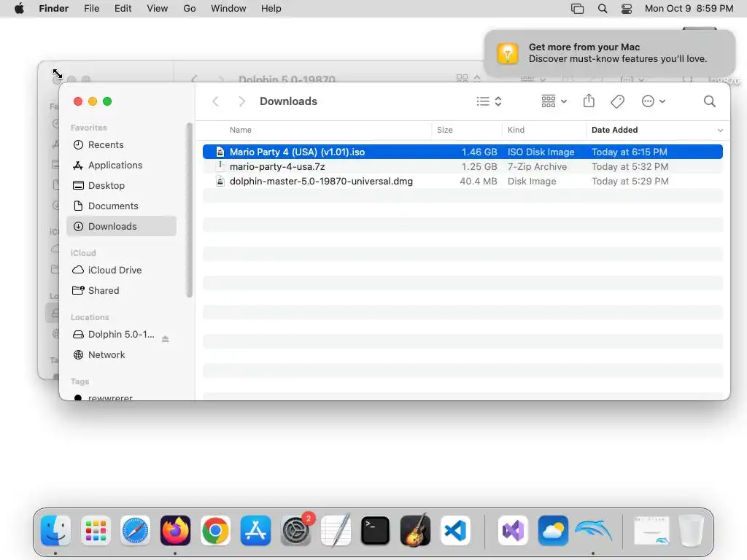
Task: Open Control Center in the menu bar
Action: (627, 9)
